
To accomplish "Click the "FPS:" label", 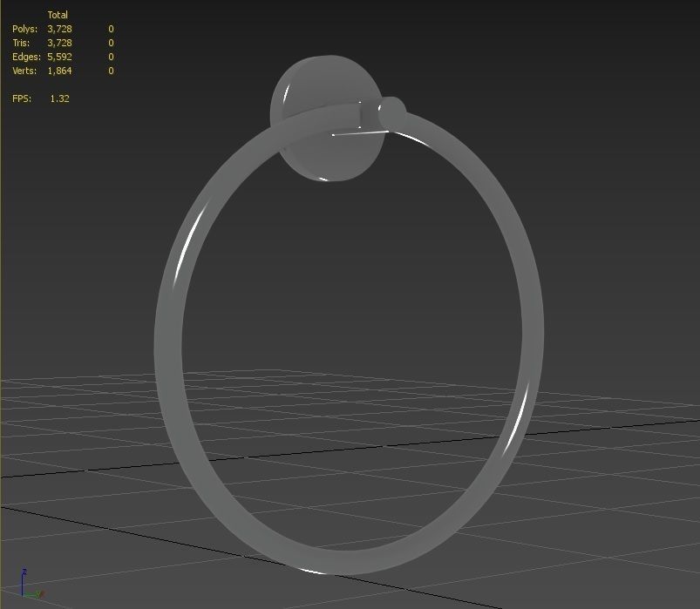I will pyautogui.click(x=22, y=98).
